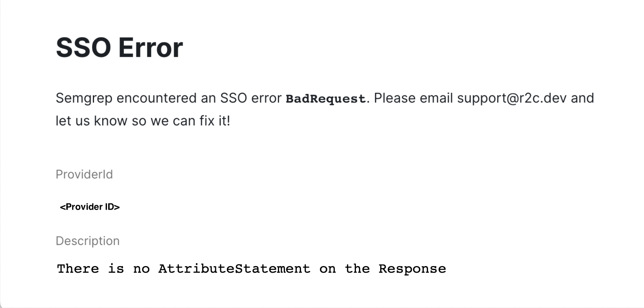This screenshot has height=308, width=644.
Task: Click the "Please email" text
Action: (x=413, y=98)
